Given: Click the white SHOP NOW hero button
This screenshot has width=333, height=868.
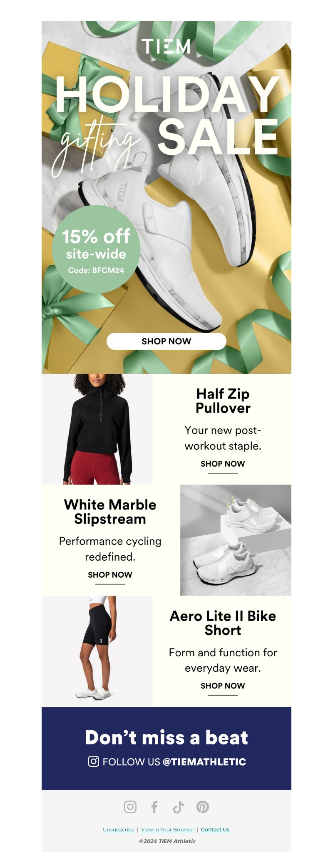Looking at the screenshot, I should click(166, 341).
